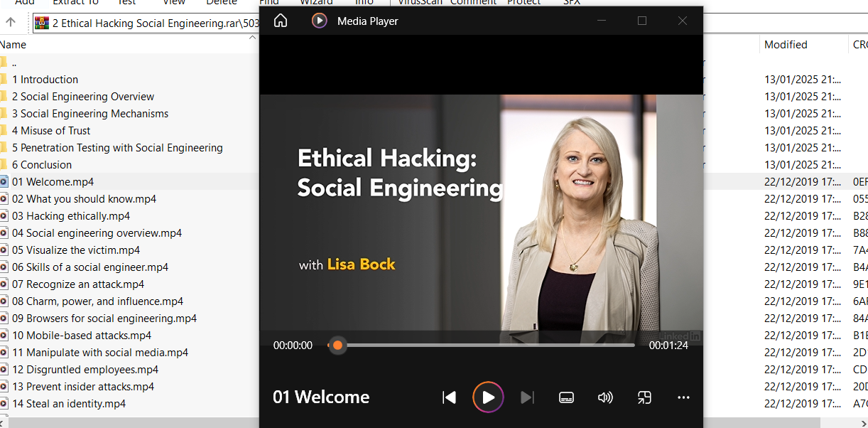Skip to next track
868x428 pixels.
[x=527, y=397]
